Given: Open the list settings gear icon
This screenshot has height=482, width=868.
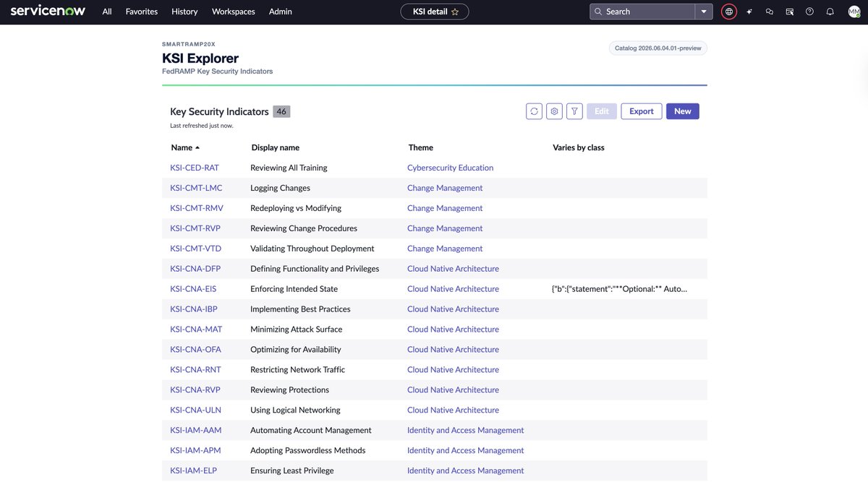Looking at the screenshot, I should [554, 111].
